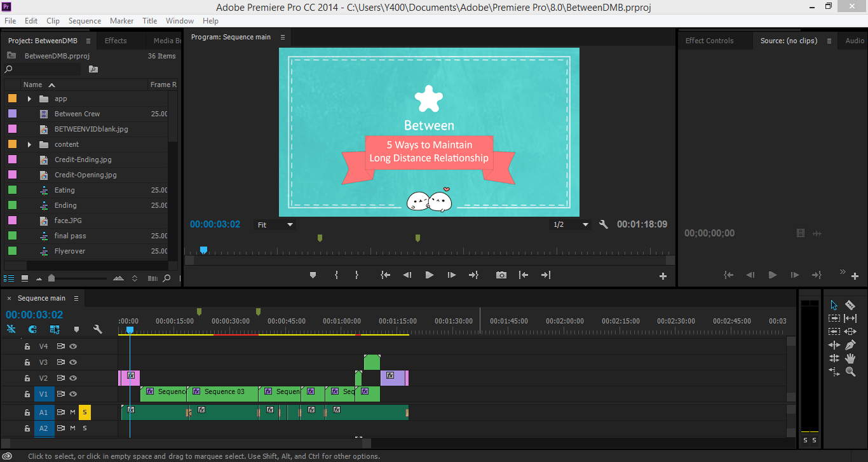
Task: Expand the content bin
Action: pyautogui.click(x=29, y=144)
